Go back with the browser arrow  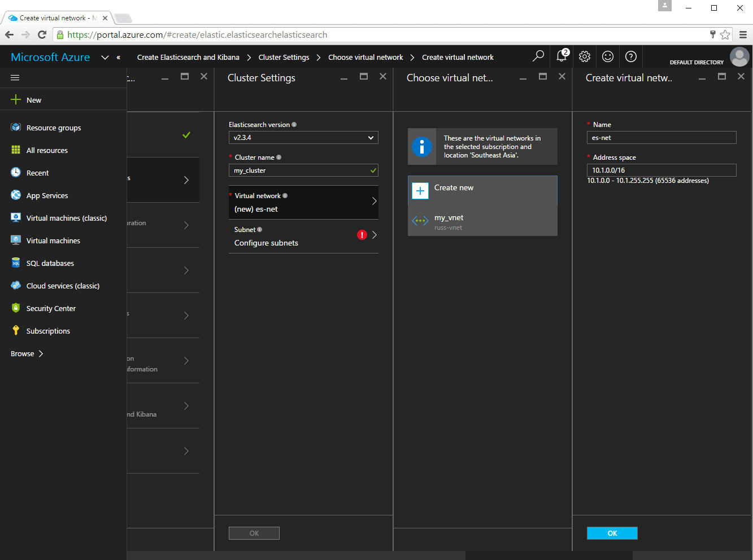[x=10, y=34]
